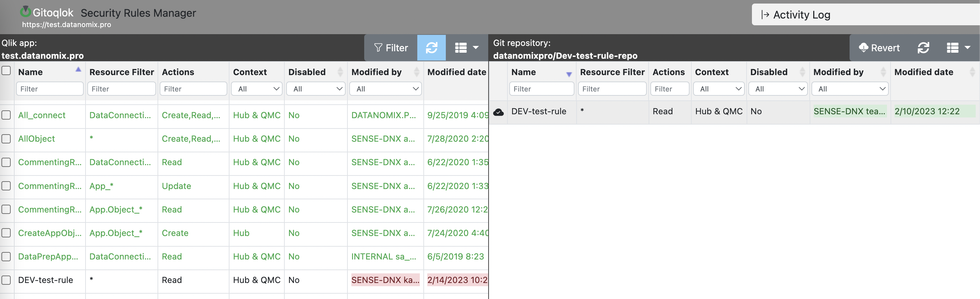Expand the Context dropdown in Qlik table
The image size is (980, 299).
pos(257,89)
